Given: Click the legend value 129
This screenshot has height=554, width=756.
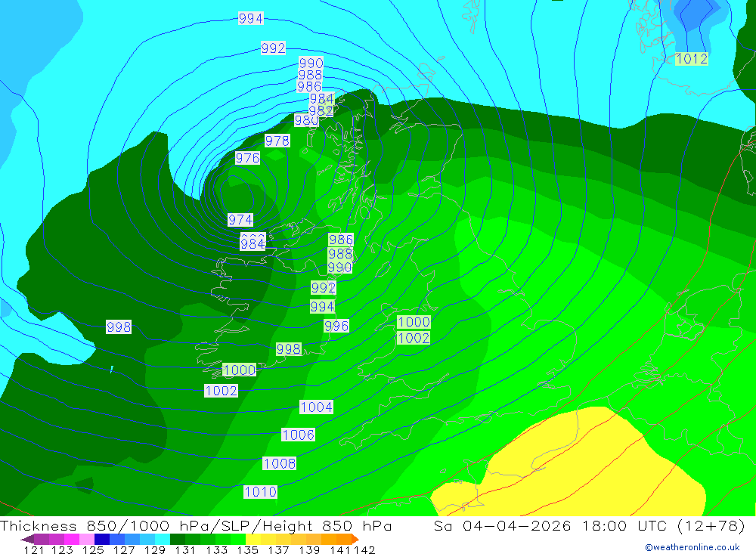Looking at the screenshot, I should click(x=155, y=549).
